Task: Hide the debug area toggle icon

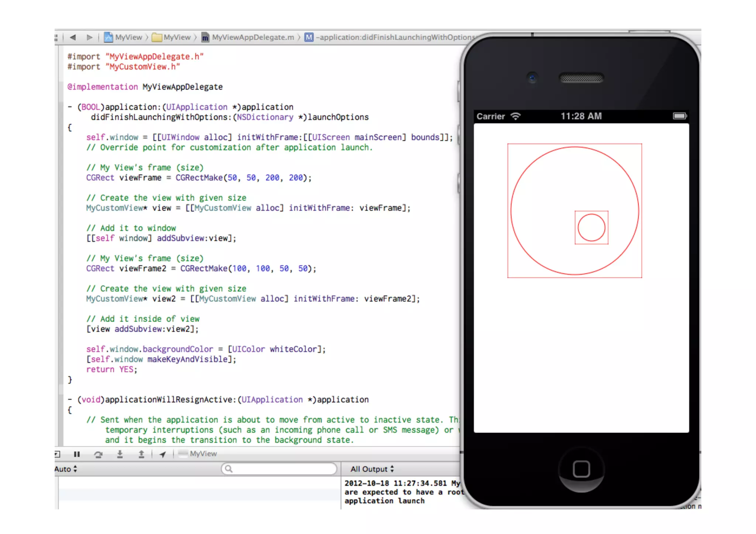Action: tap(57, 454)
